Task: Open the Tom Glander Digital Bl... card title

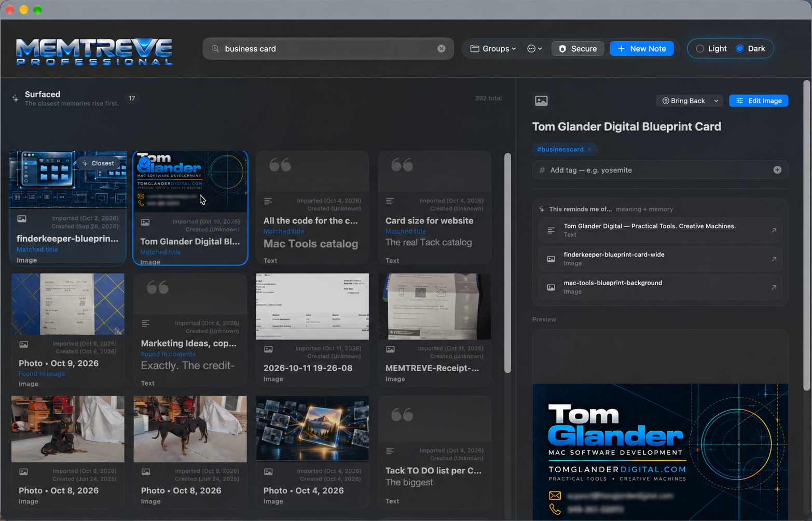Action: [190, 242]
